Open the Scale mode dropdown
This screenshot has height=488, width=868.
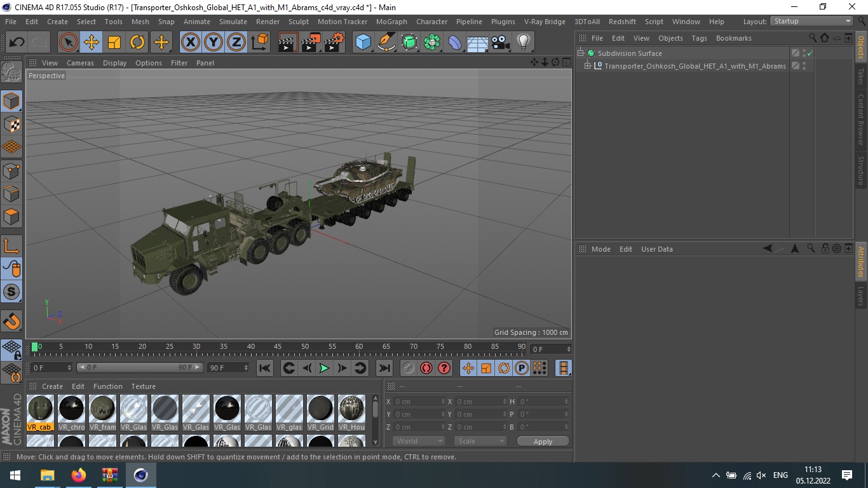(x=480, y=441)
